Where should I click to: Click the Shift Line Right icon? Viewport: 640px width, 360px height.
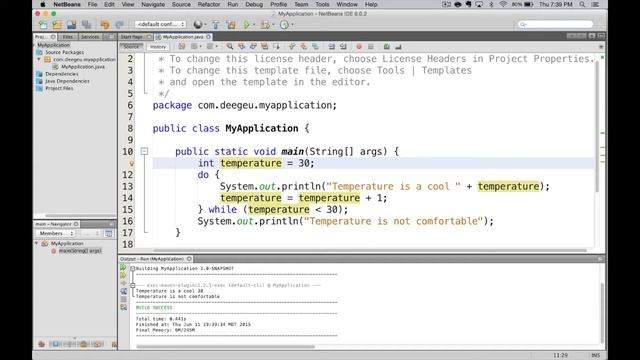[x=343, y=47]
